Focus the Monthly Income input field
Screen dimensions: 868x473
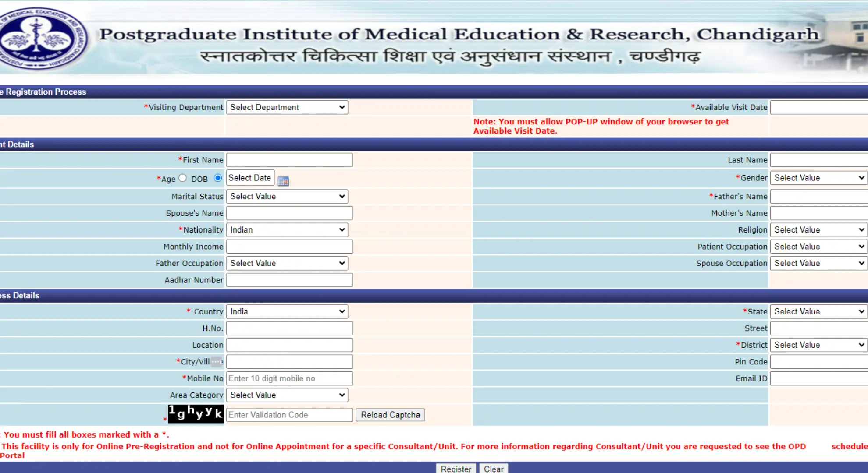click(289, 247)
